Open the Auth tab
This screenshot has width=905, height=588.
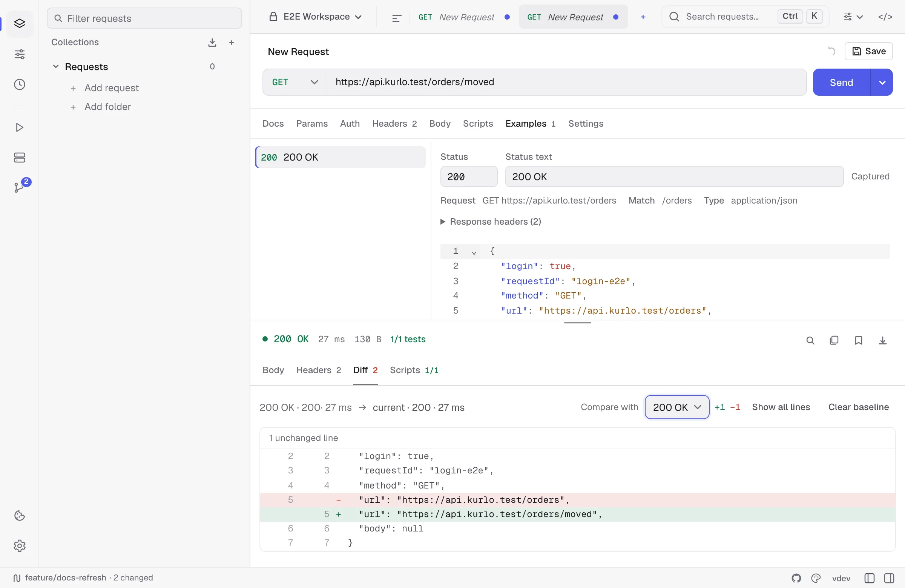click(x=350, y=124)
